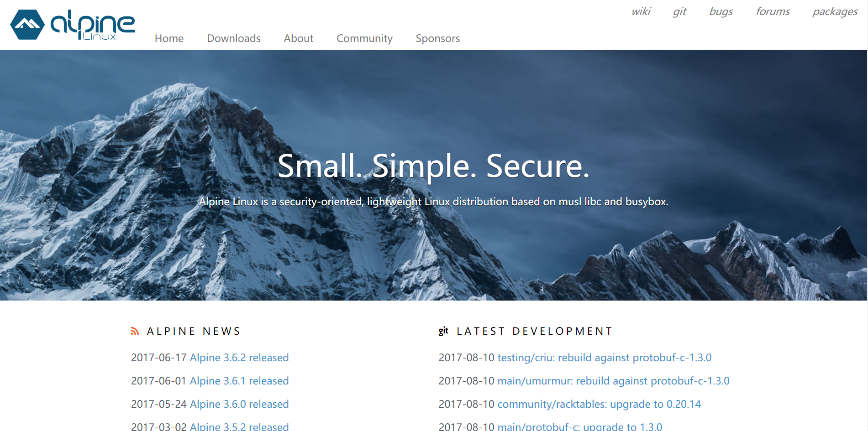Click the Alpine Linux description tagline text
Image resolution: width=868 pixels, height=431 pixels.
coord(434,202)
